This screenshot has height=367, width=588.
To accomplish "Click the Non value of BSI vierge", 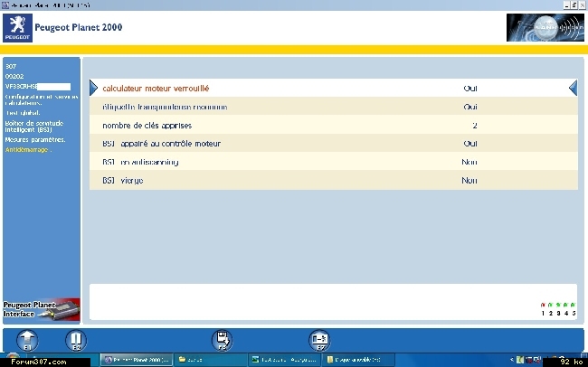I will [x=469, y=180].
